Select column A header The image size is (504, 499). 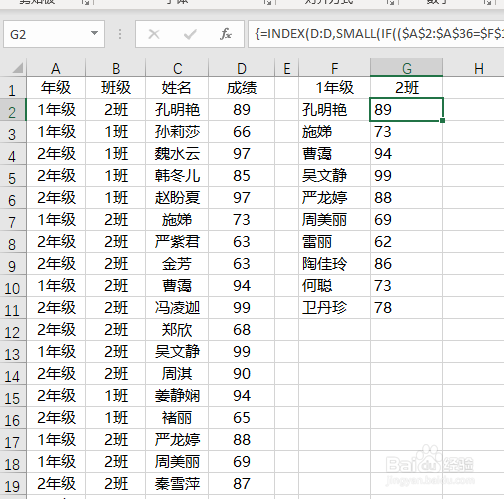coord(56,68)
